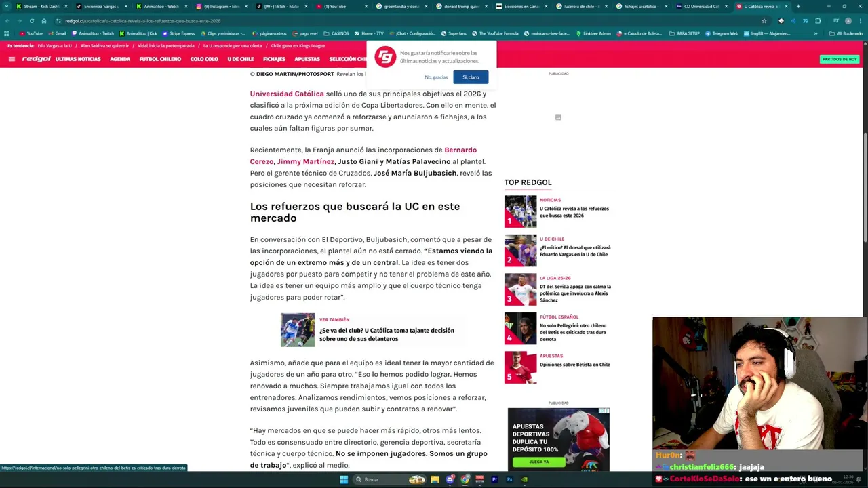Click the PARTIDOS DE HOY button
This screenshot has width=868, height=488.
click(840, 59)
